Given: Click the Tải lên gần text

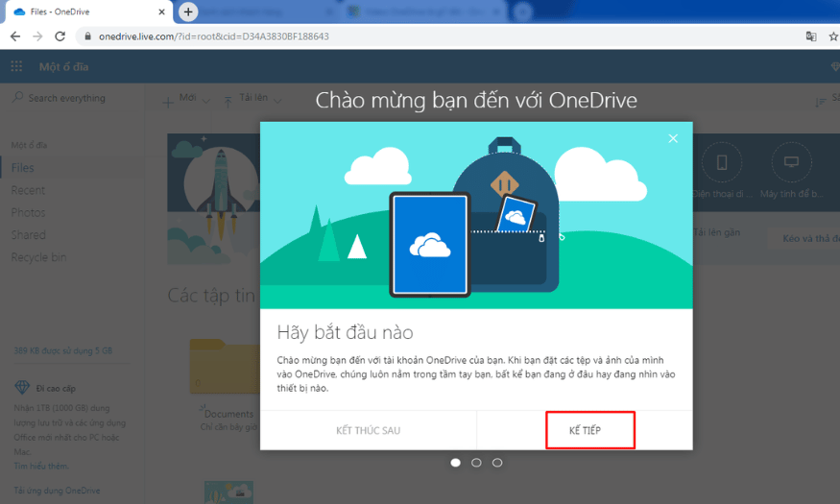Looking at the screenshot, I should [716, 232].
